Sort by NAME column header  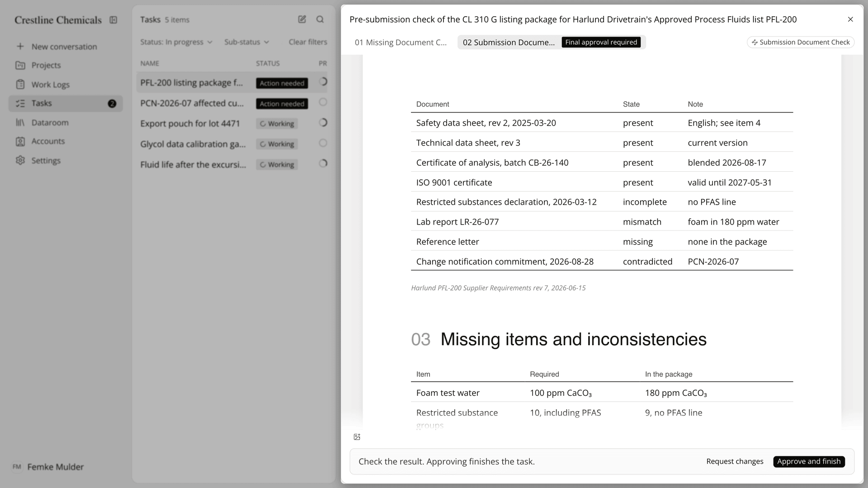pos(150,63)
